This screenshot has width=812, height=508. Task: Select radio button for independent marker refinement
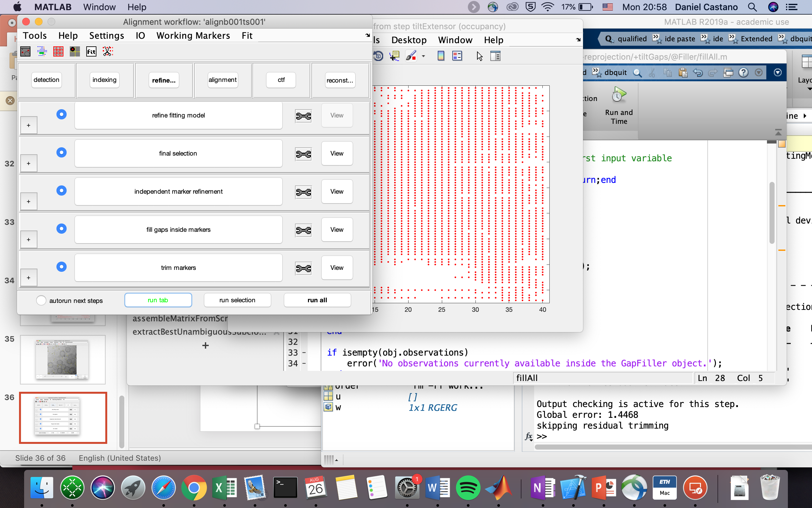tap(62, 190)
